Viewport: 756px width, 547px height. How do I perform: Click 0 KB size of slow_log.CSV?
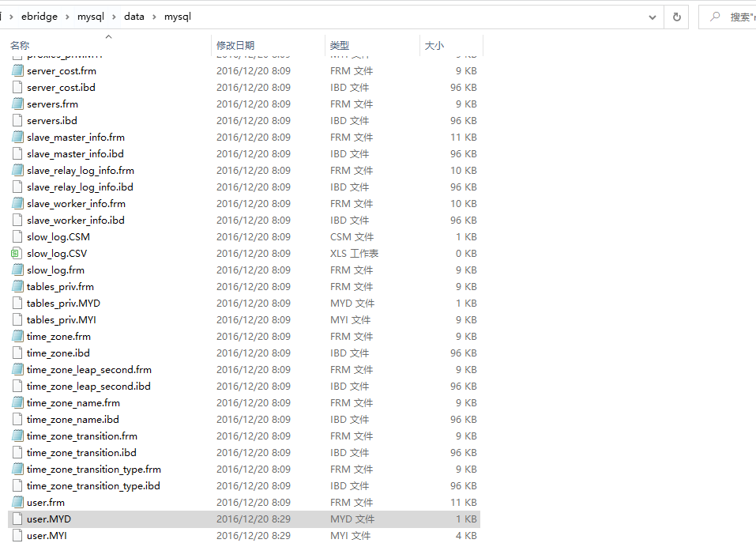tap(466, 254)
